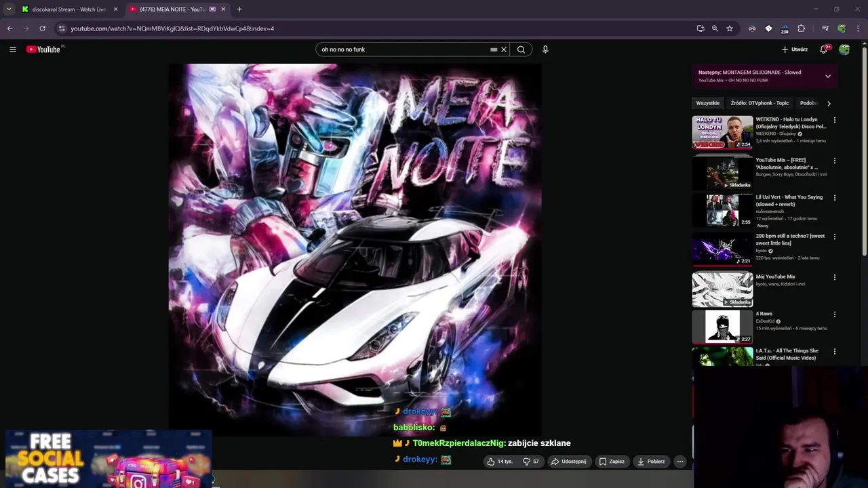868x488 pixels.
Task: Open Chrome profile avatar in toolbar
Action: tap(842, 28)
